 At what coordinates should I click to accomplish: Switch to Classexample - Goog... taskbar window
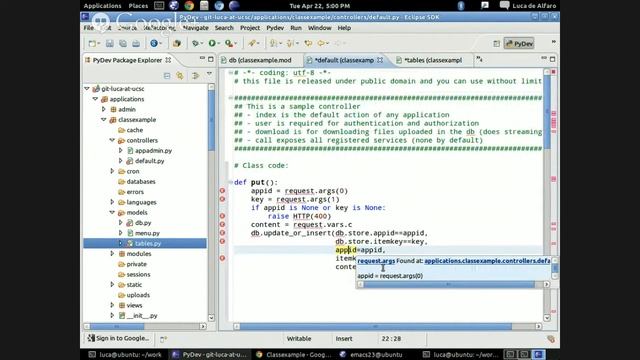[x=293, y=355]
